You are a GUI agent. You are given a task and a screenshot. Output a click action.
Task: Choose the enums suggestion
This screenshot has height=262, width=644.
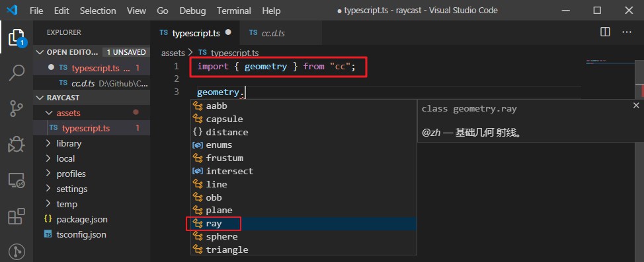coord(303,145)
